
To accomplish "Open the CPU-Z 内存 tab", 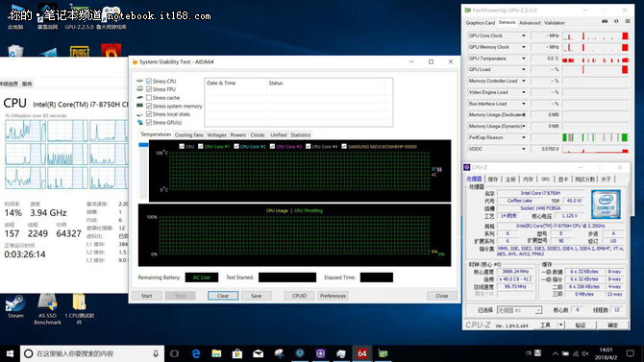I will tap(528, 180).
